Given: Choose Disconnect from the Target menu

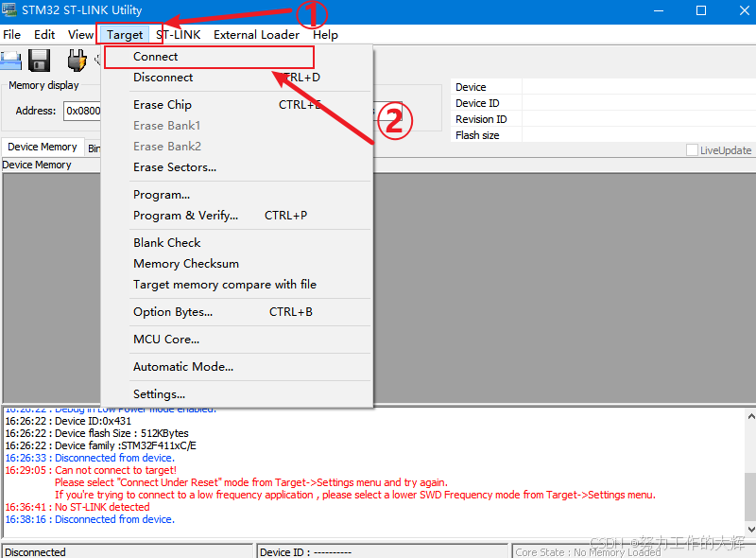Looking at the screenshot, I should coord(237,78).
